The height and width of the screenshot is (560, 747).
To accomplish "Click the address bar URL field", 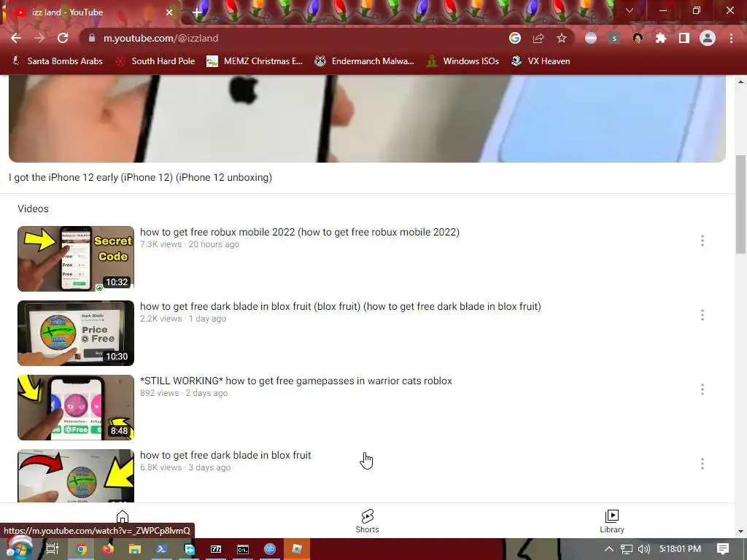I will click(x=295, y=38).
